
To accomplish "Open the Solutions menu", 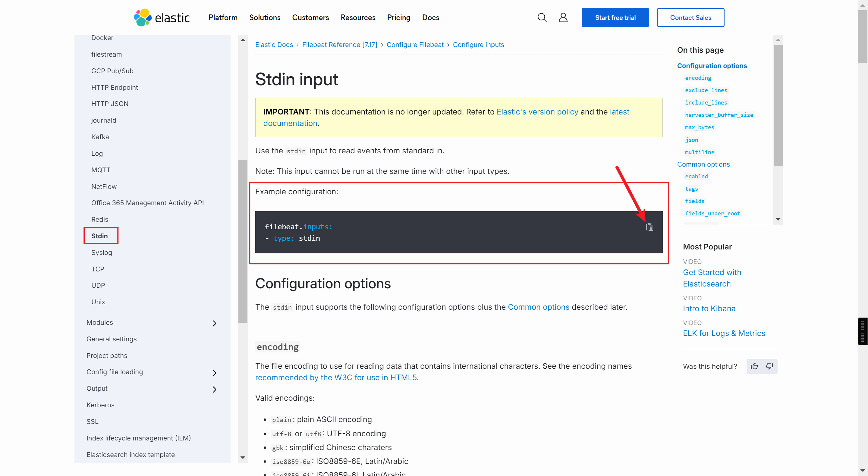I will pyautogui.click(x=265, y=17).
